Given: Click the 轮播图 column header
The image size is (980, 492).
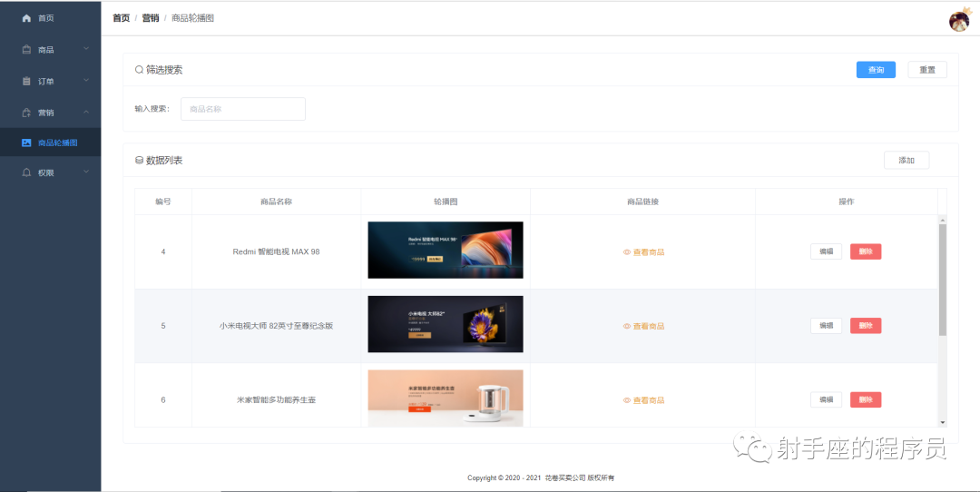Looking at the screenshot, I should point(446,202).
